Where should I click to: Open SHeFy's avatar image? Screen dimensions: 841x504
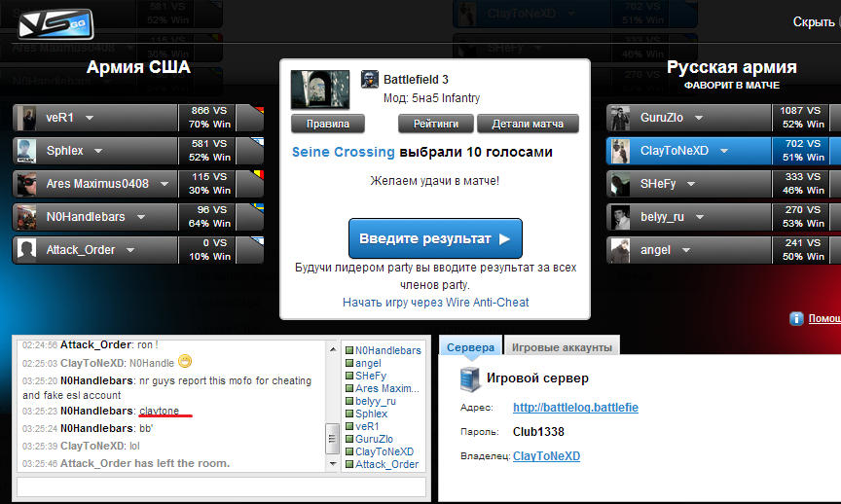tap(621, 184)
